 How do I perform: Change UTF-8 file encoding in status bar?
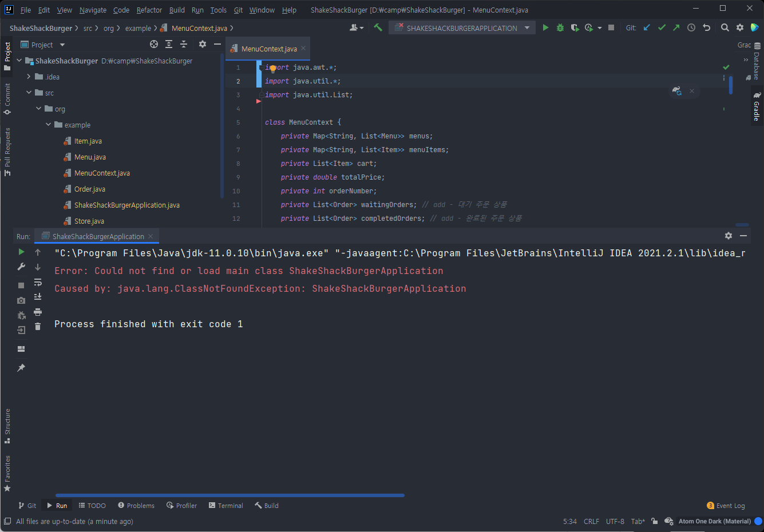pyautogui.click(x=615, y=521)
